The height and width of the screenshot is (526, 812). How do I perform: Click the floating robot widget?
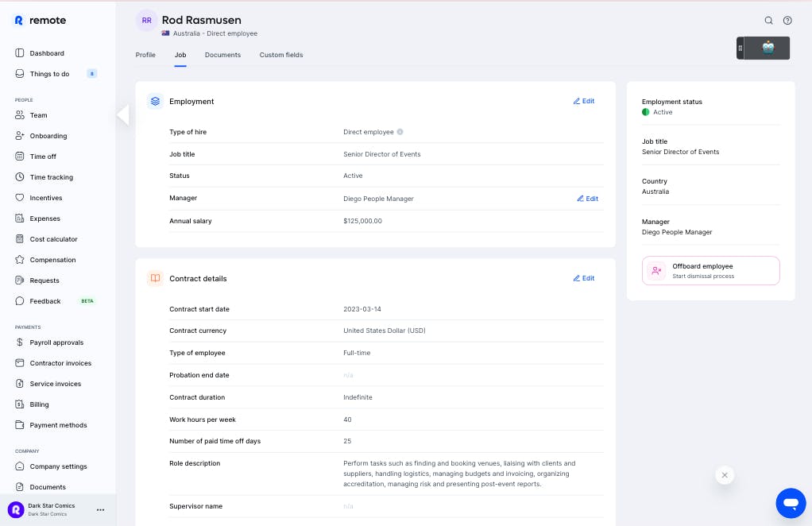click(768, 48)
